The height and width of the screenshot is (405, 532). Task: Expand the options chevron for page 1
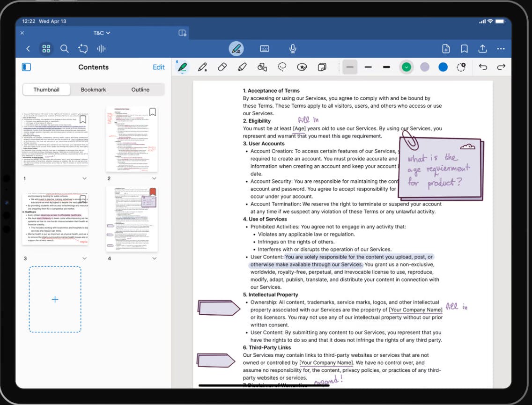(x=84, y=178)
